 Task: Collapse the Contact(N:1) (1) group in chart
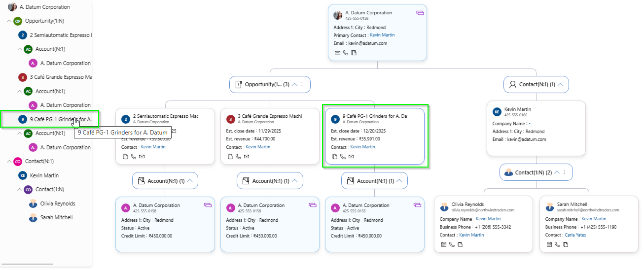(x=560, y=84)
